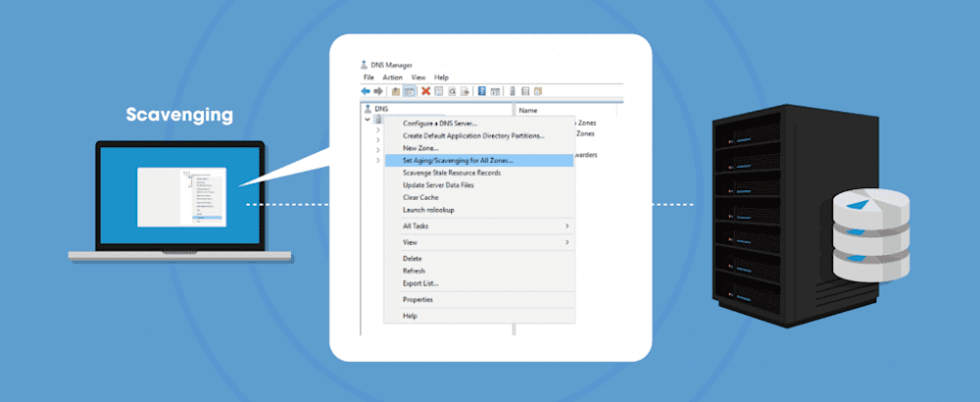
Task: Open the File menu
Action: point(368,77)
